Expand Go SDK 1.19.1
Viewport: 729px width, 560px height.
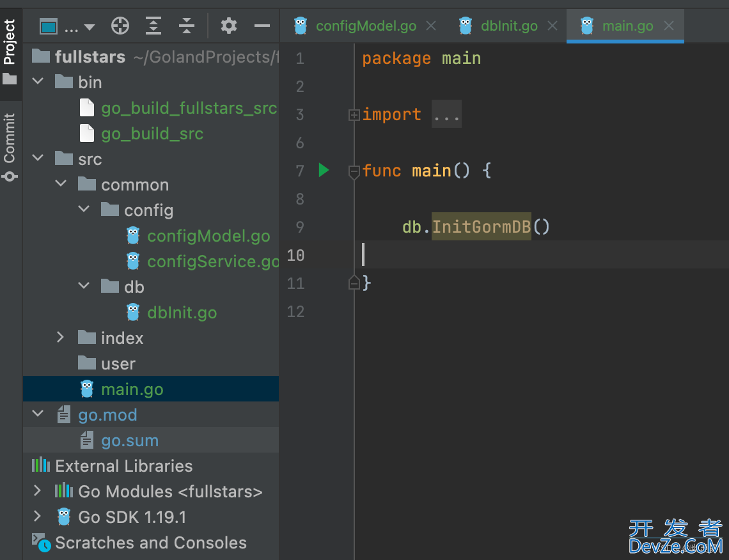(x=38, y=517)
